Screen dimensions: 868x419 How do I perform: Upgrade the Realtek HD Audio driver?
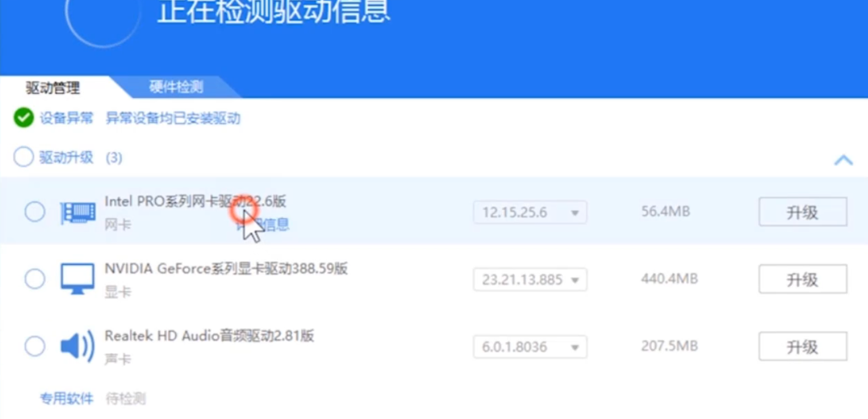802,347
